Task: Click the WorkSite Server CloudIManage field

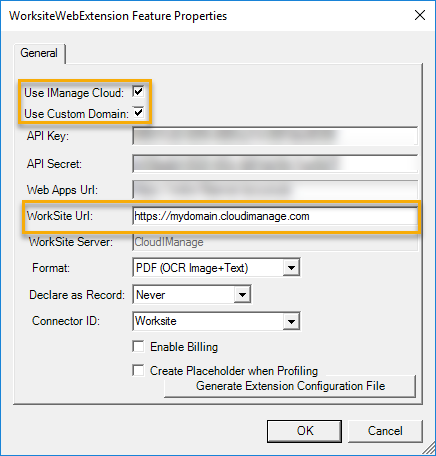Action: (275, 242)
